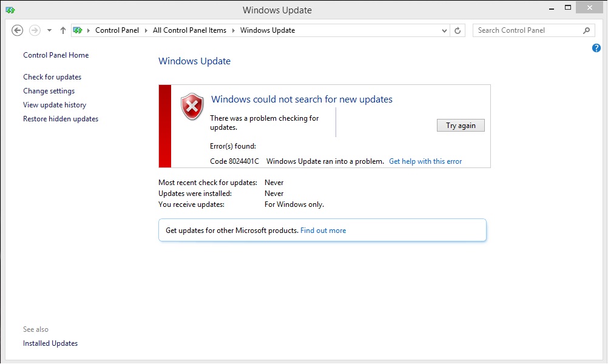The image size is (608, 364).
Task: Select Control Panel in the breadcrumb
Action: (117, 30)
